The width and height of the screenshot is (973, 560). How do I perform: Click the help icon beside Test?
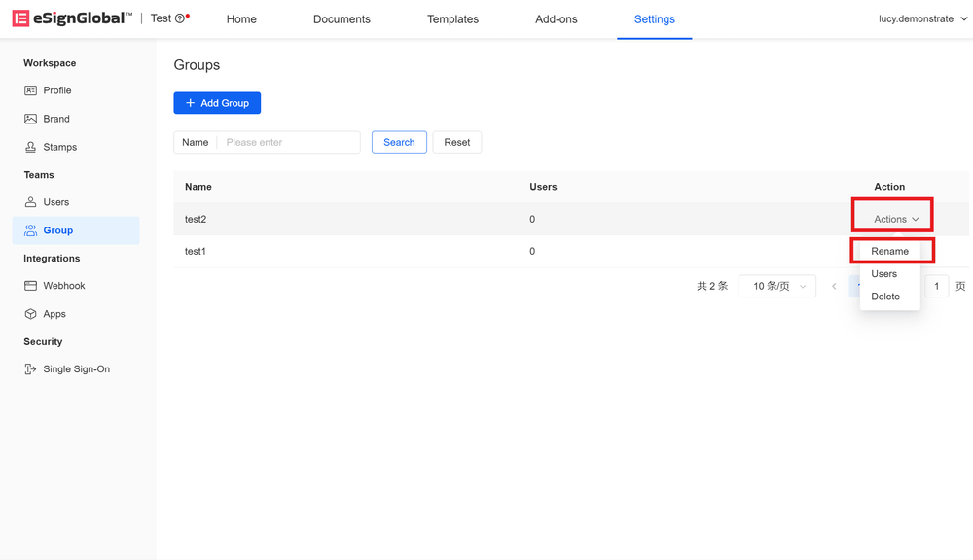click(180, 18)
